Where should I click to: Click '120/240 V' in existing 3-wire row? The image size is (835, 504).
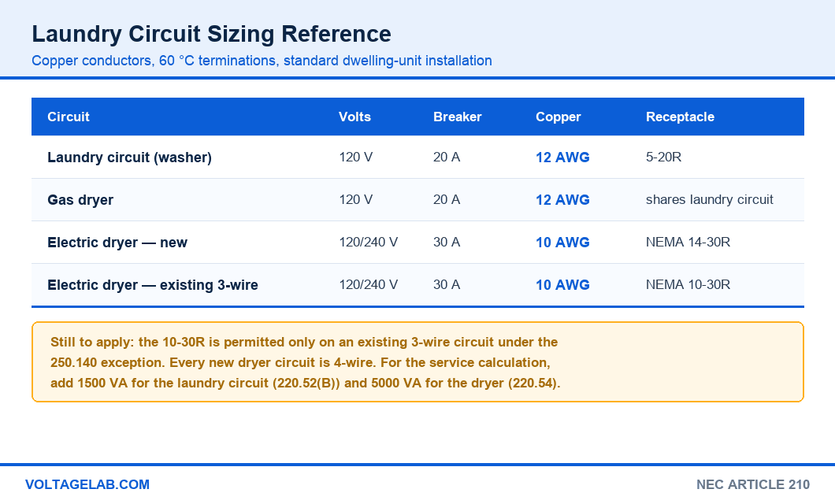[x=369, y=285]
